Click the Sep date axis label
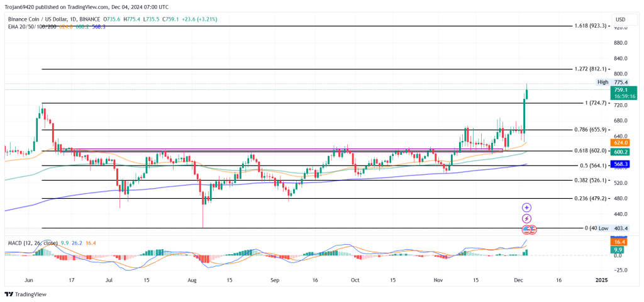The image size is (644, 302). (275, 280)
